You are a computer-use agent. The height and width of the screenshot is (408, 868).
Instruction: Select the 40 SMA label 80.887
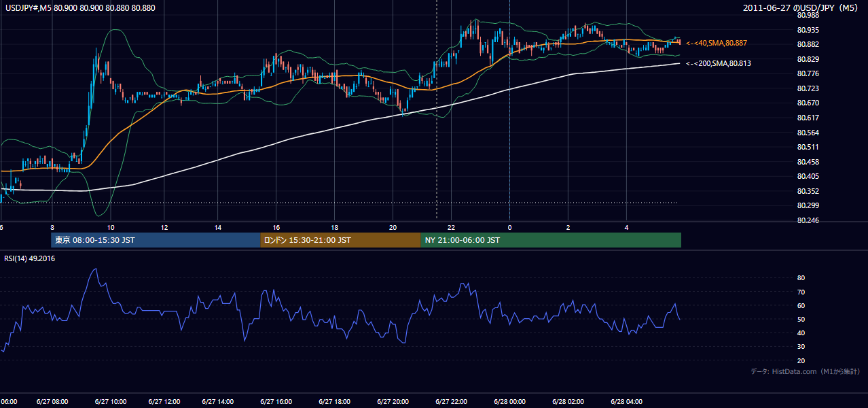(x=717, y=43)
